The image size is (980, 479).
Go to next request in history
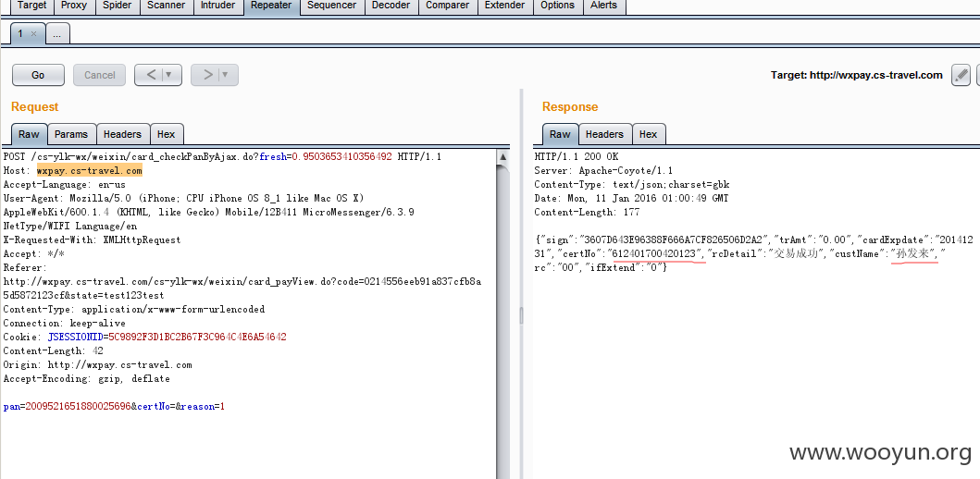point(207,75)
